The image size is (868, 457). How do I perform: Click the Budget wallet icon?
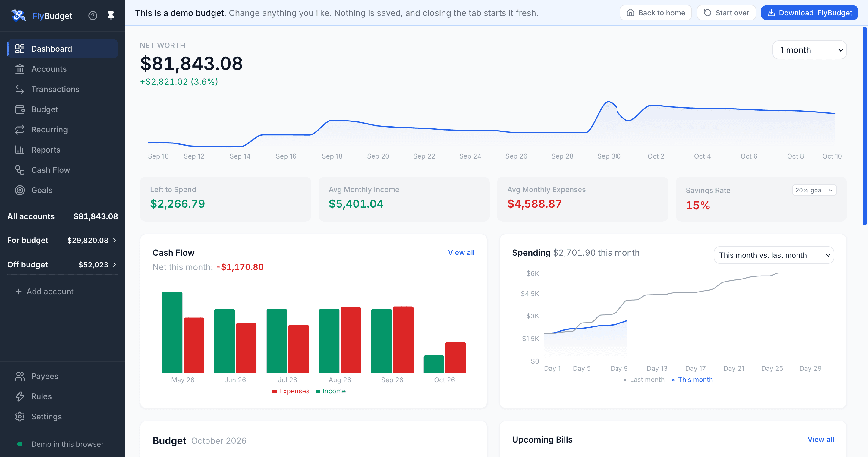(x=20, y=109)
